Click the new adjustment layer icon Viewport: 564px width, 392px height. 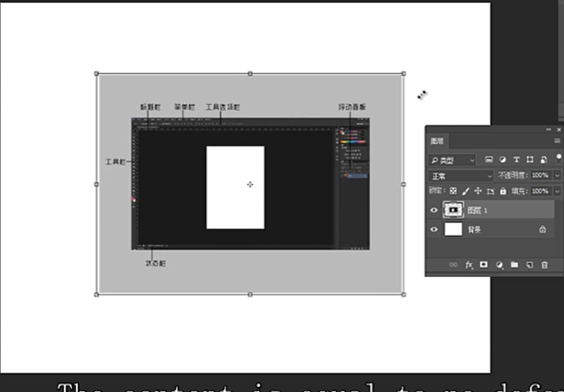point(498,264)
